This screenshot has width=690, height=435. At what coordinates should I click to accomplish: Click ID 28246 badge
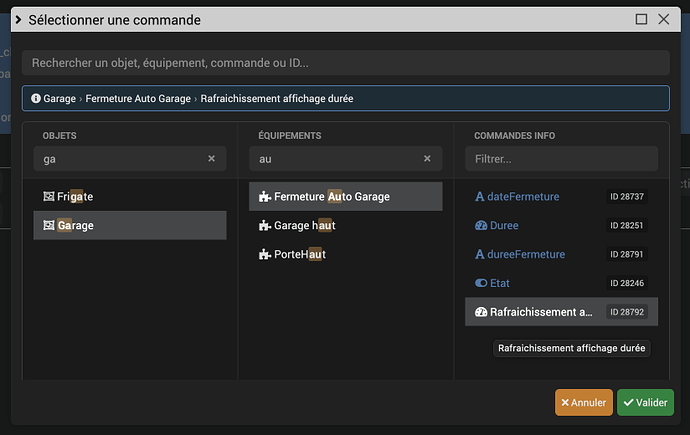(627, 283)
